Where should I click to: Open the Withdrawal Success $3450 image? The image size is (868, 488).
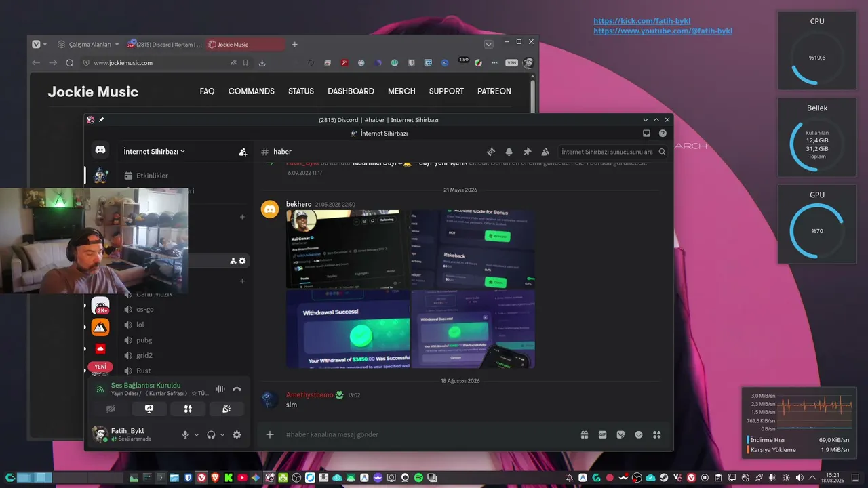[x=347, y=329]
